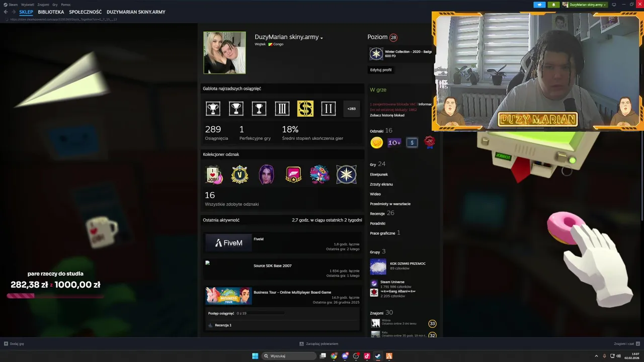This screenshot has width=644, height=362.
Task: Open the Winter Collection 2020 badge icon
Action: point(376,54)
